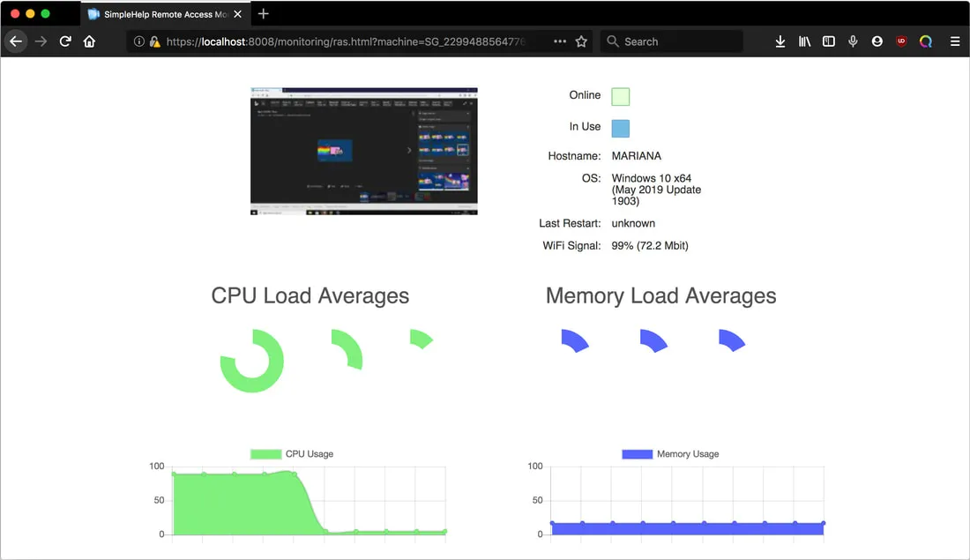Open the uBlock Origin extension icon

coord(900,41)
